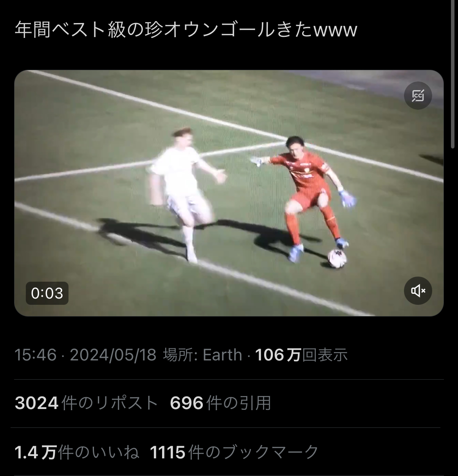Viewport: 458px width, 476px height.
Task: Tap the 件のいいね label
Action: (98, 452)
